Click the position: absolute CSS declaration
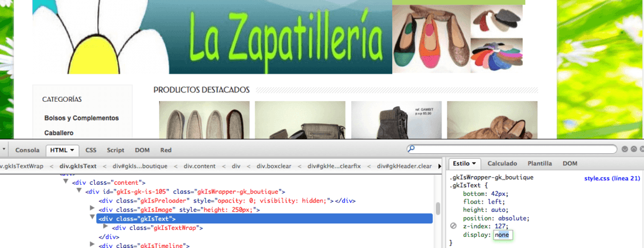Viewport: 644px width, 248px height. [x=496, y=218]
